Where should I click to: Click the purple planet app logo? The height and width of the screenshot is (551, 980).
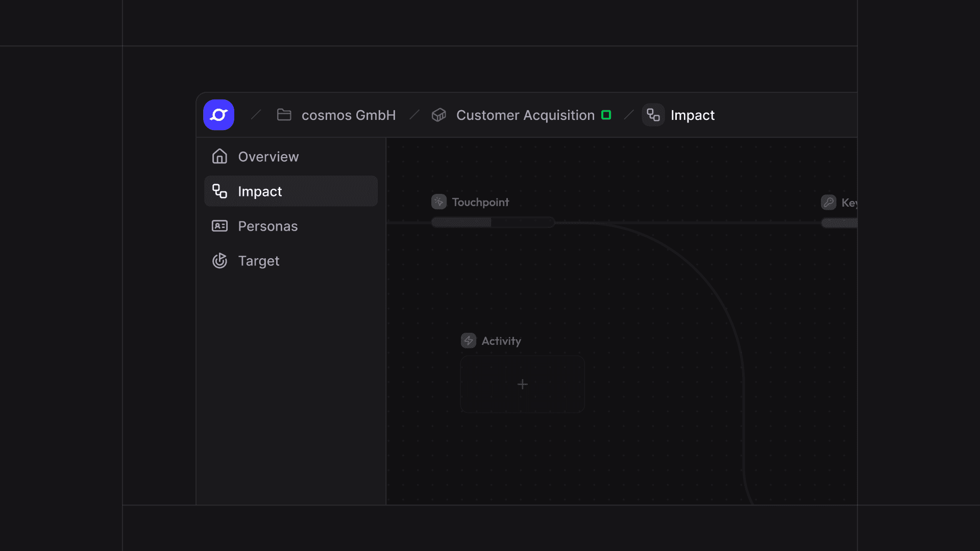pos(218,115)
